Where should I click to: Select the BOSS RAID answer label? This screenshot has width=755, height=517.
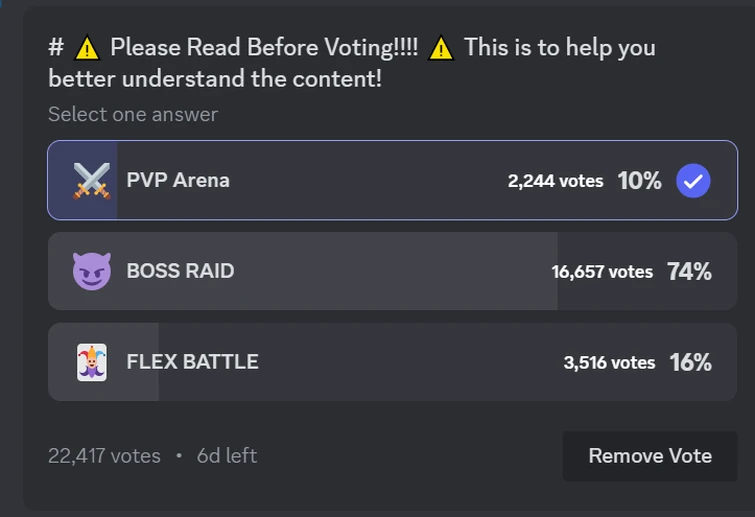(180, 271)
